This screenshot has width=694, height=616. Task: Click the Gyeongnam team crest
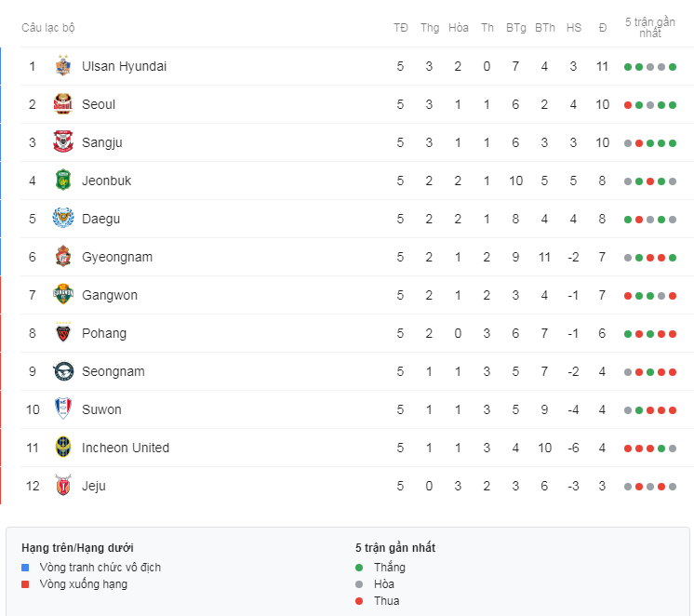(63, 257)
